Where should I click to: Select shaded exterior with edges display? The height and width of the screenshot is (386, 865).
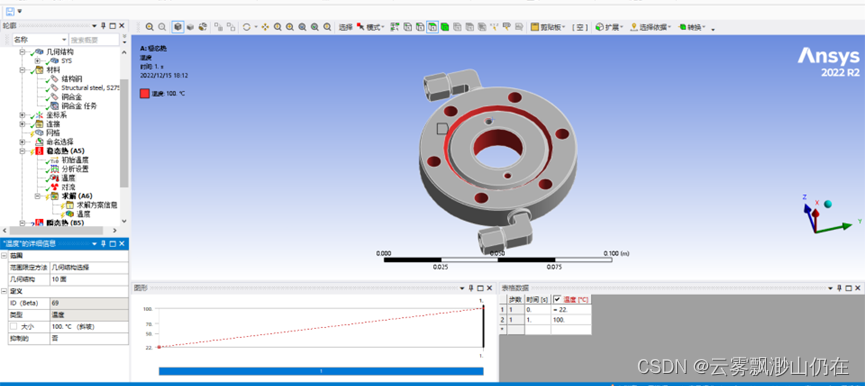click(x=178, y=26)
